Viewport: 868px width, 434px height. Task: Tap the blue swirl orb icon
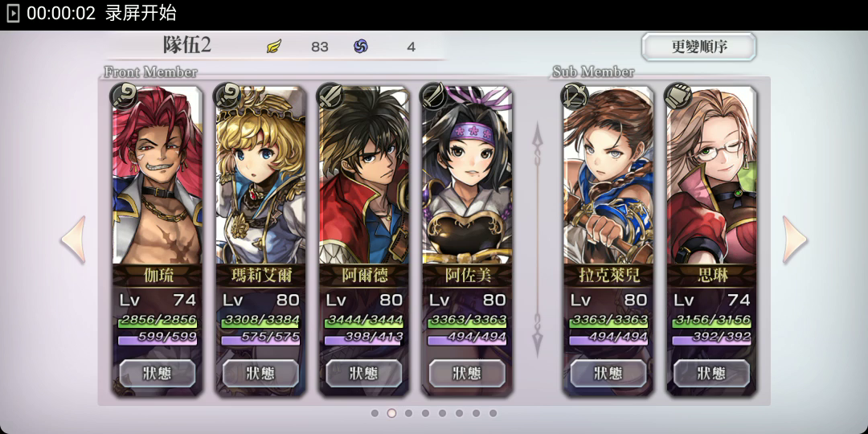tap(361, 47)
